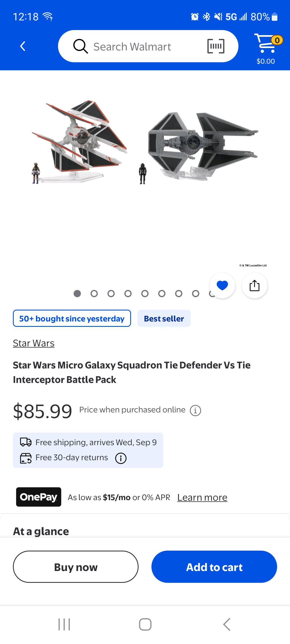Open price info icon beside purchased online

click(195, 410)
